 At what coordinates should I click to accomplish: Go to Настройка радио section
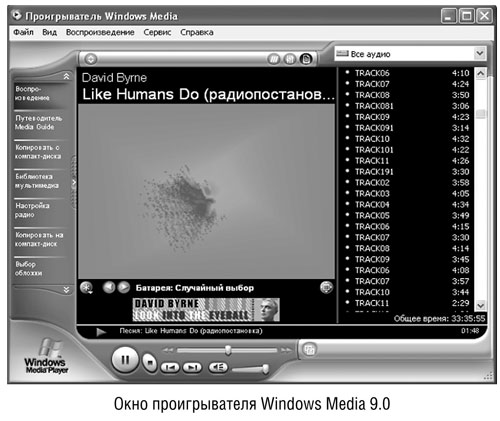(32, 210)
